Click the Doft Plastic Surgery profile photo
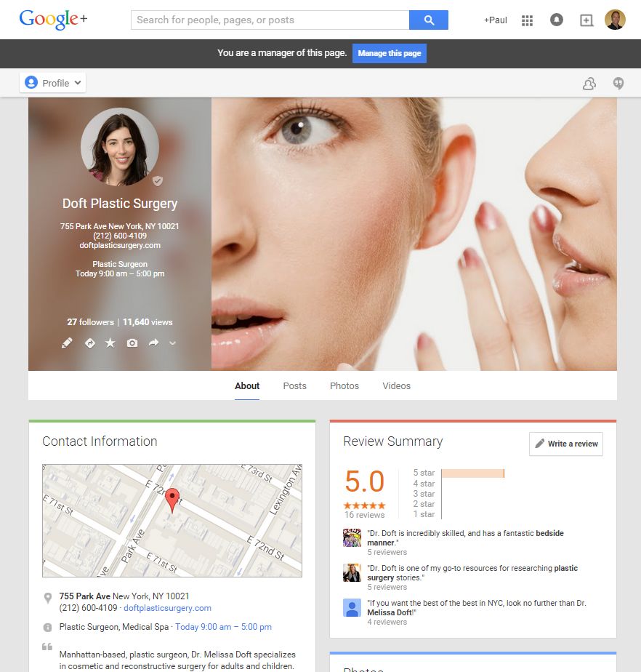 [120, 147]
